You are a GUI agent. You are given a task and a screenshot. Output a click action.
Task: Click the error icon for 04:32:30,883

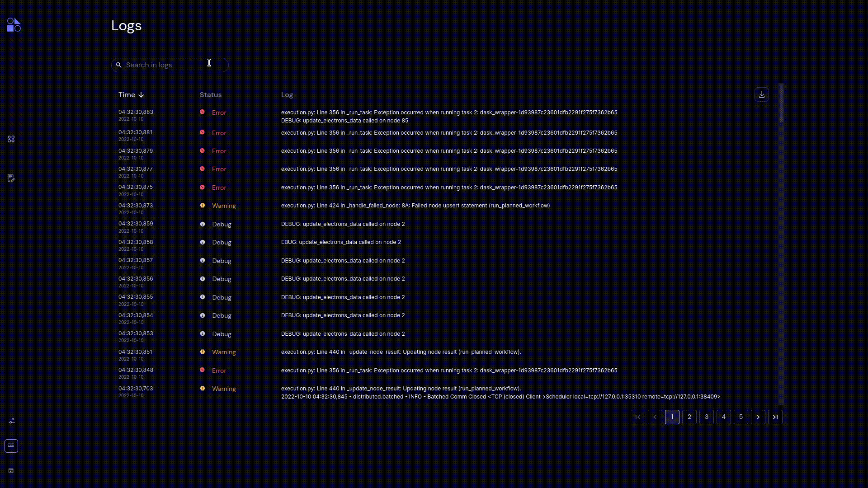202,112
